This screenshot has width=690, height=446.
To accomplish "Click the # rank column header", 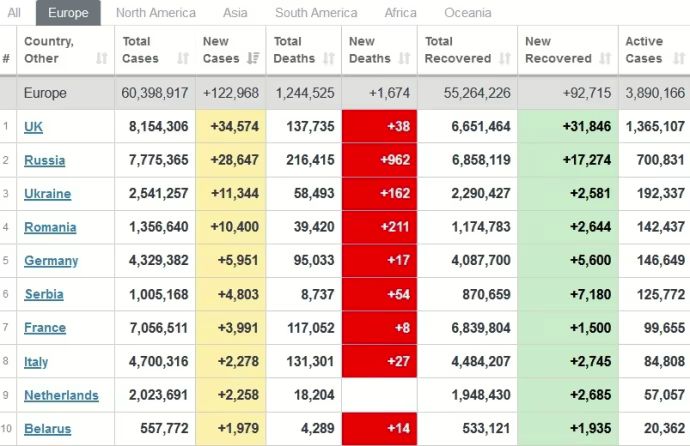I will 7,59.
